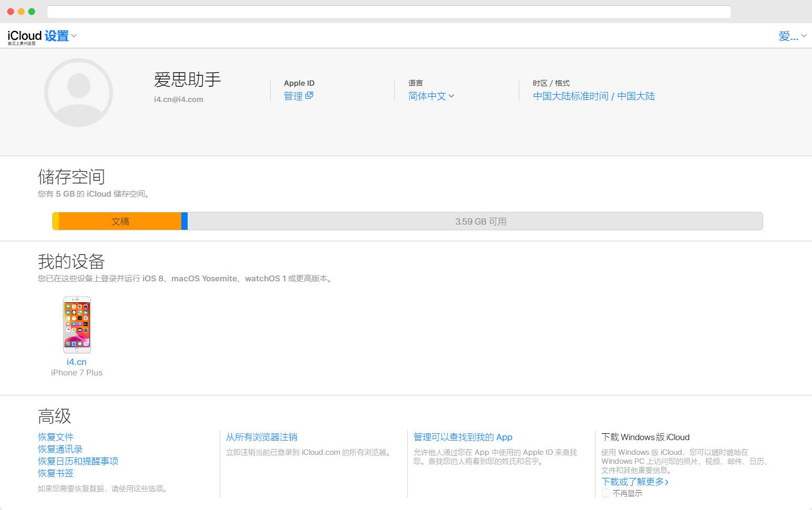Click 恢复书签 to restore bookmarks
Viewport: 812px width, 510px height.
pyautogui.click(x=56, y=473)
